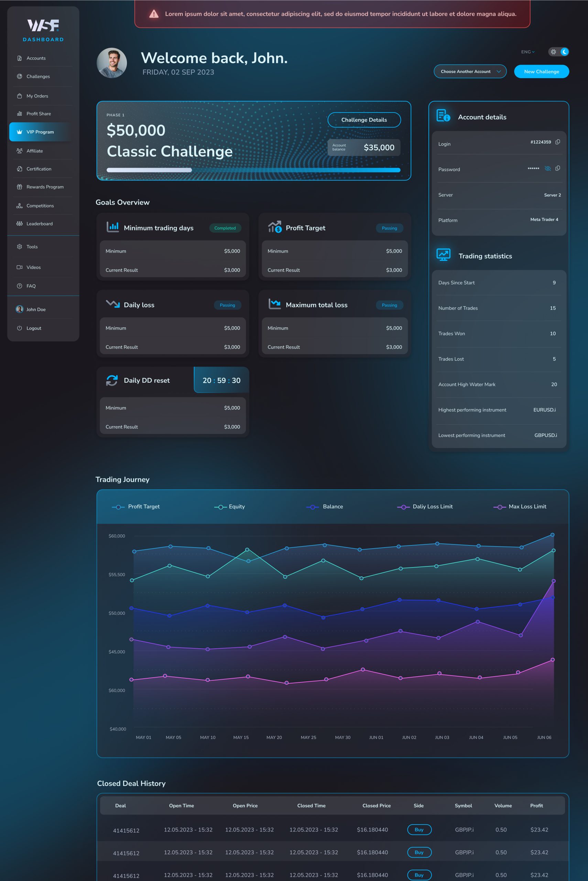Click the Logout power icon
Screen dimensions: 588x881
coord(20,328)
